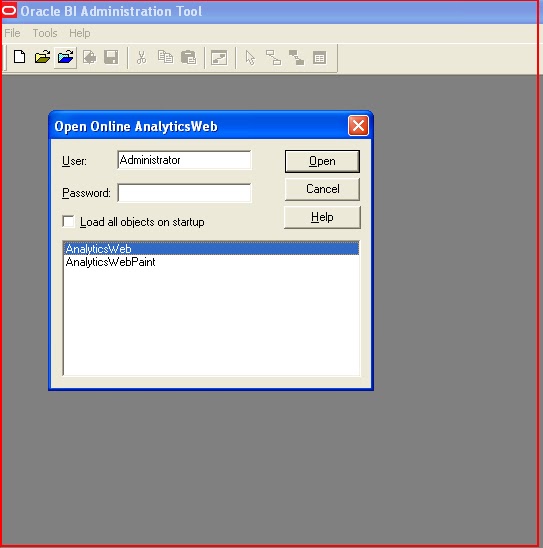The height and width of the screenshot is (548, 543).
Task: Click the table icon in toolbar
Action: (320, 58)
